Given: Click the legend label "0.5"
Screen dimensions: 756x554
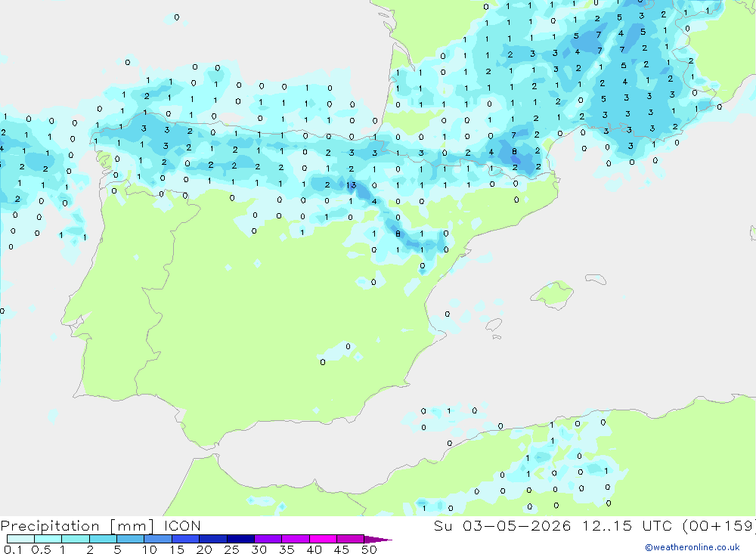Looking at the screenshot, I should point(41,549).
